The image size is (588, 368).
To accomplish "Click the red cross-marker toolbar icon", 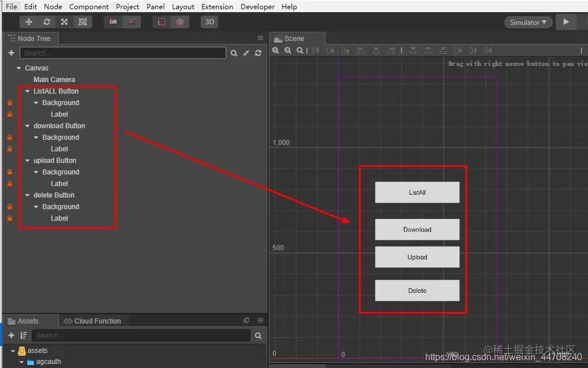I will tap(131, 22).
